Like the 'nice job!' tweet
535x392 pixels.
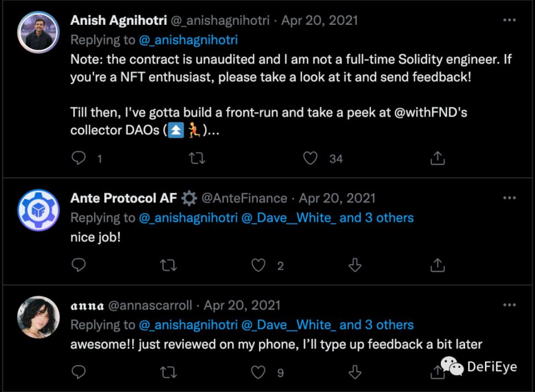258,265
